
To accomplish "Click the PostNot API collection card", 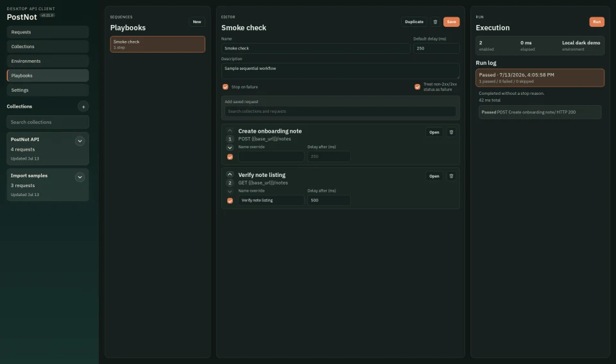I will click(47, 149).
